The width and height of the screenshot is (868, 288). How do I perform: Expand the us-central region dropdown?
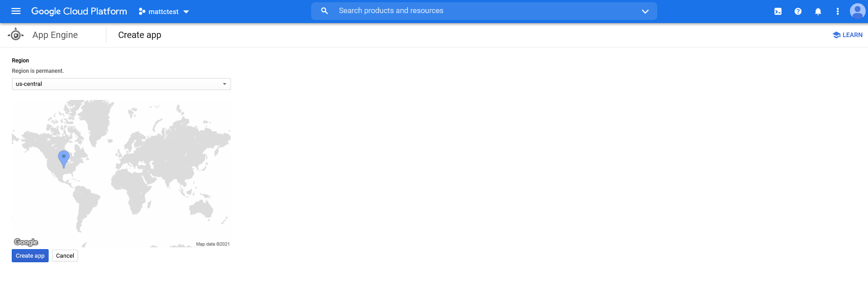click(121, 84)
